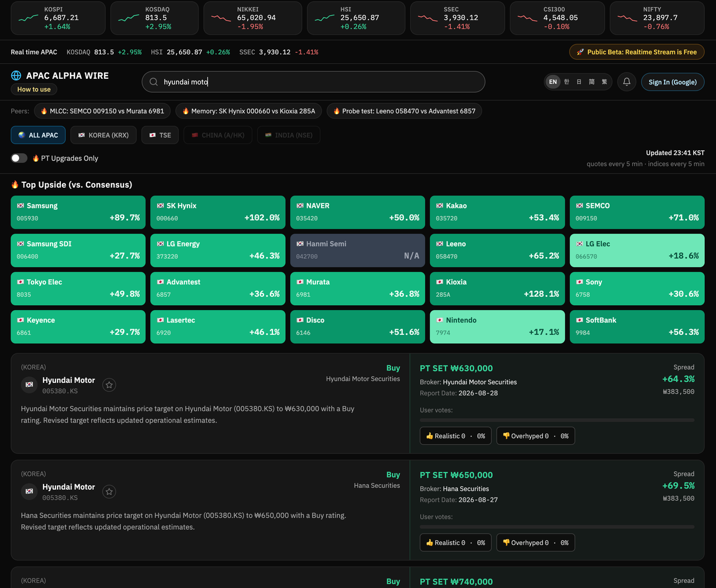The image size is (716, 588).
Task: Click the user votes bar for ₩630,000 target
Action: [x=557, y=420]
